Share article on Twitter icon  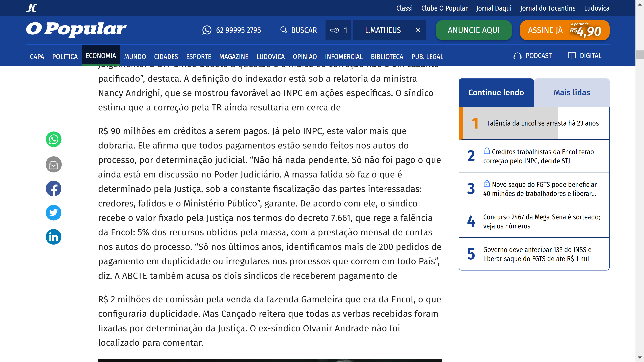click(x=53, y=213)
